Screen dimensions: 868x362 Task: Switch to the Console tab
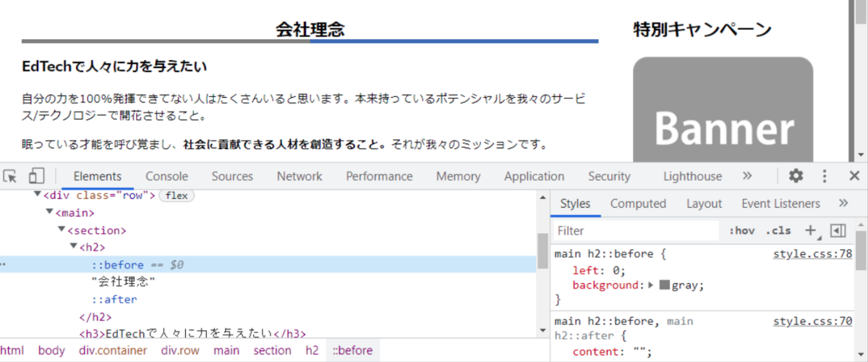coord(166,176)
